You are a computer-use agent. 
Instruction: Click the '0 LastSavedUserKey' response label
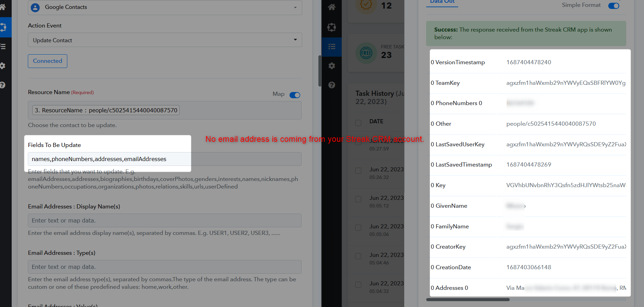point(457,144)
